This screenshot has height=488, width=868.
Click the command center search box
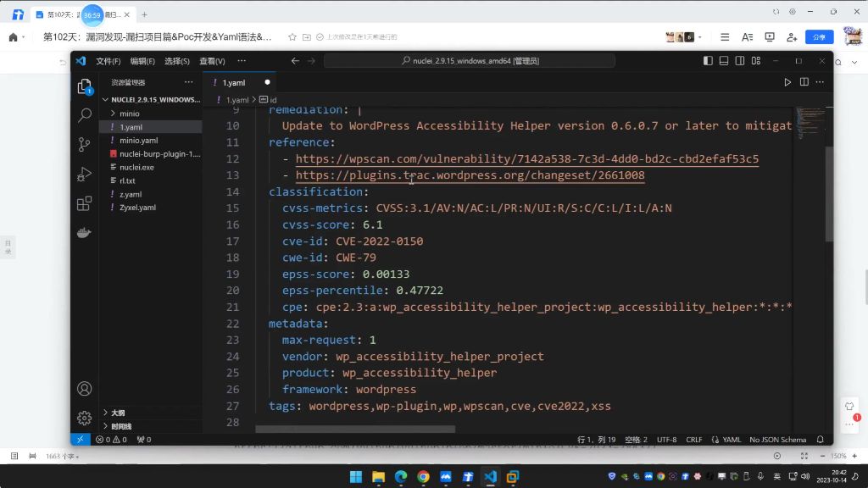point(470,61)
